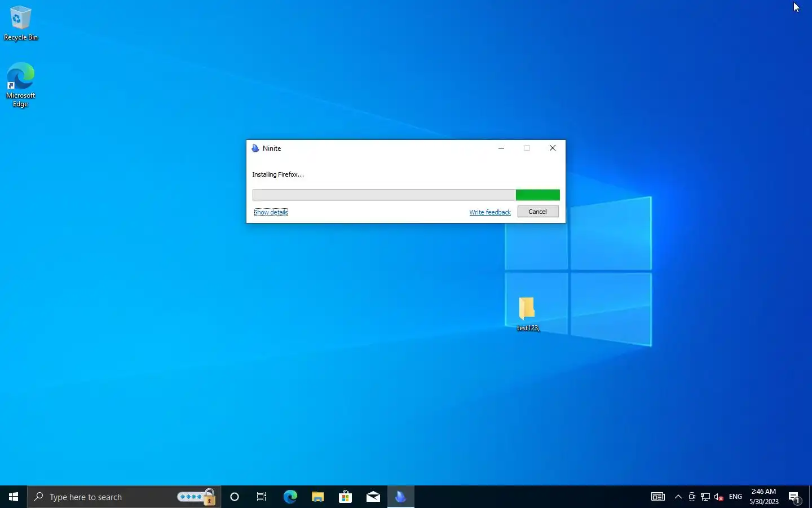Image resolution: width=812 pixels, height=508 pixels.
Task: Open the Write feedback link
Action: click(x=490, y=212)
